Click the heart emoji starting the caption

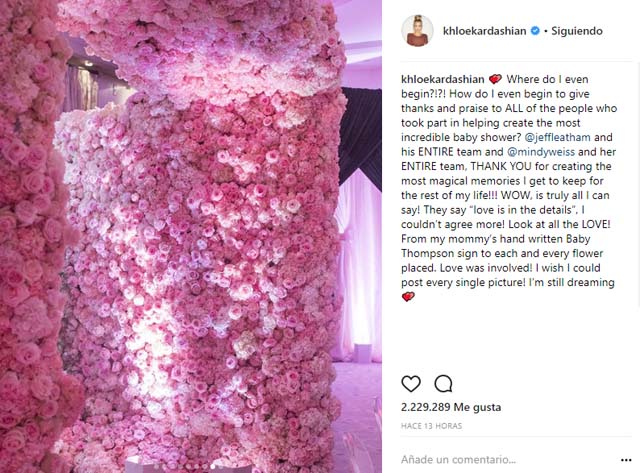[495, 79]
